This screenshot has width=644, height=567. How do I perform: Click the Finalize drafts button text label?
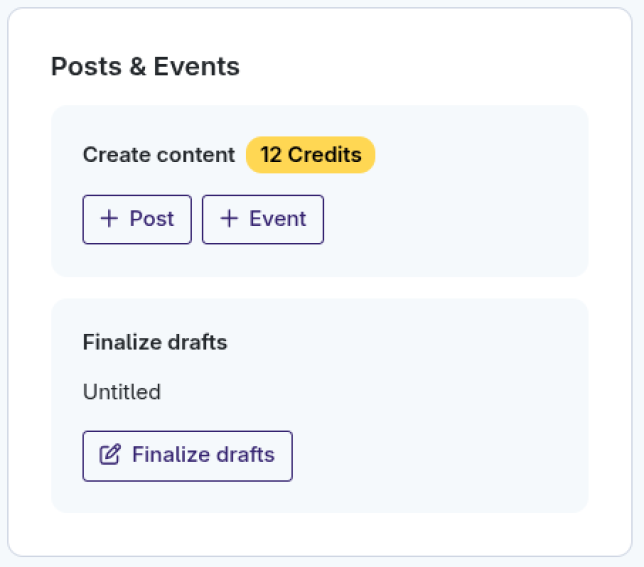[203, 455]
